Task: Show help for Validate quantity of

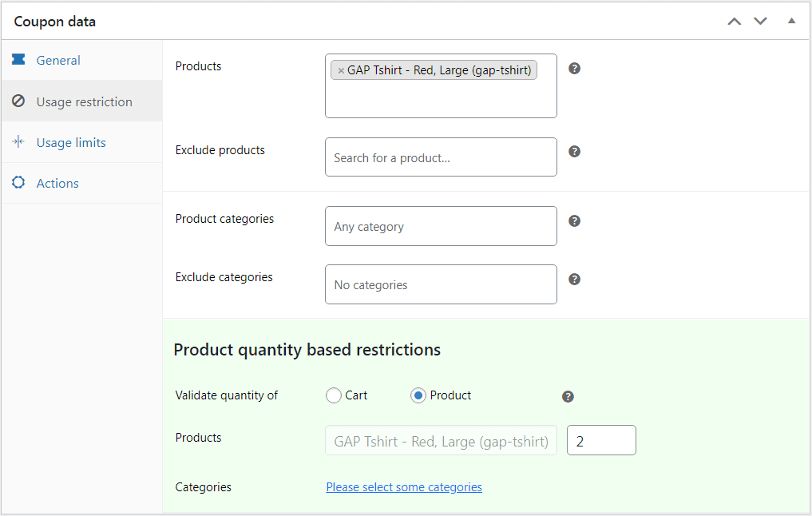Action: coord(568,396)
